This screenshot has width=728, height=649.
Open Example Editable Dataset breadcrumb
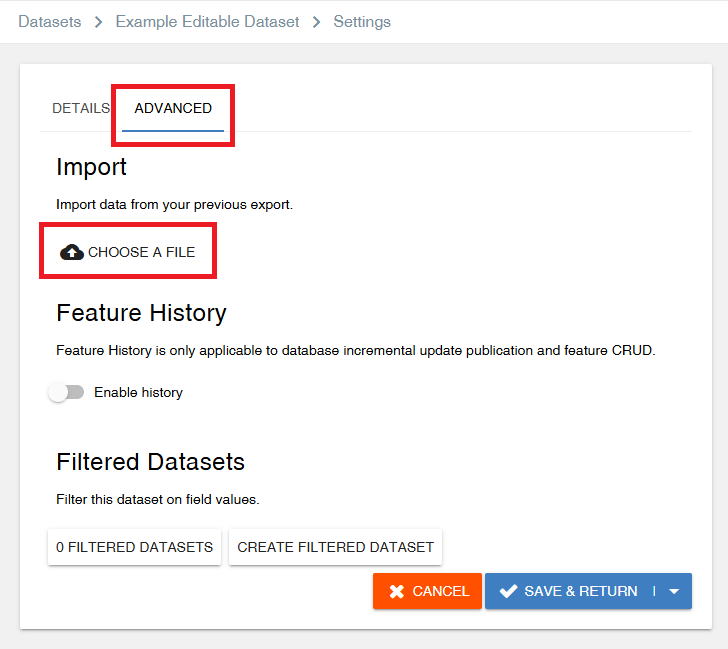click(x=207, y=21)
